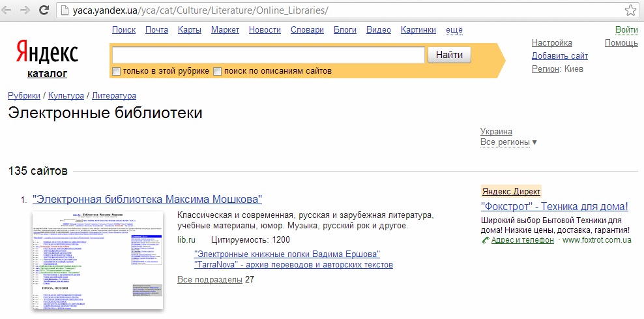Show Все подразделы for lib.ru
This screenshot has height=319, width=644.
(x=209, y=280)
